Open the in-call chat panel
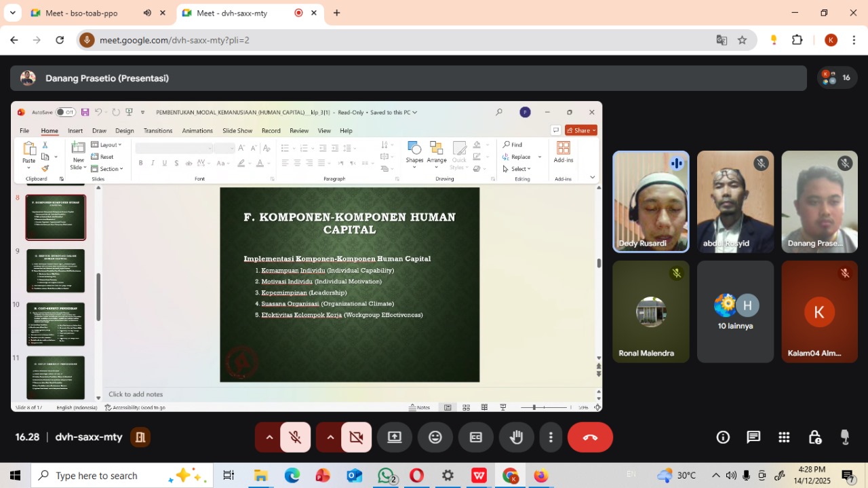 [753, 438]
